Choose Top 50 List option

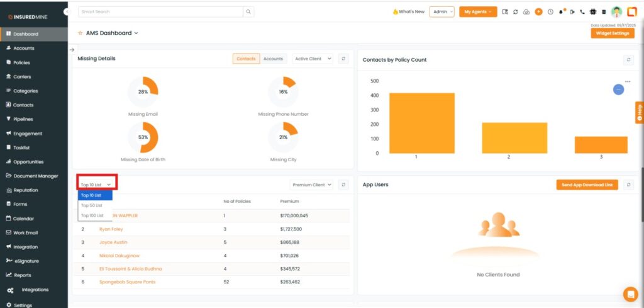[x=91, y=205]
